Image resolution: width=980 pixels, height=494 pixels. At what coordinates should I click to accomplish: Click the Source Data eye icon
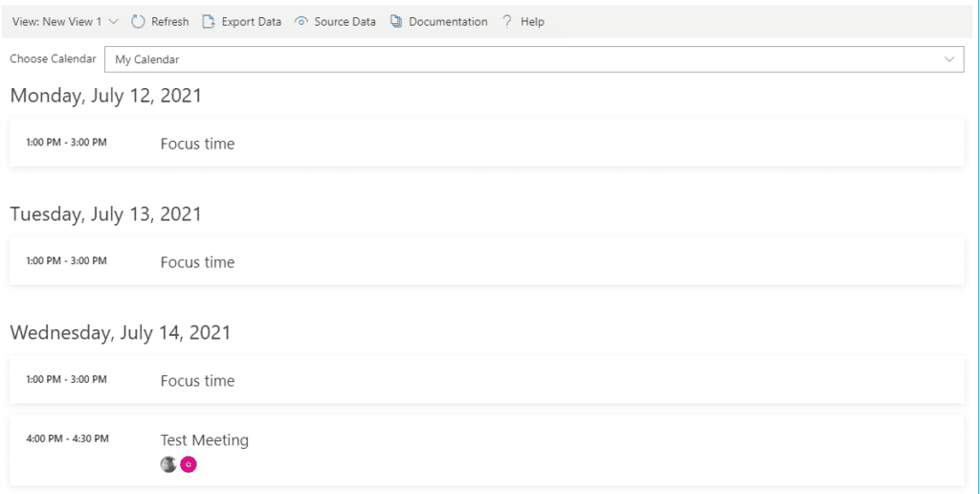coord(301,21)
